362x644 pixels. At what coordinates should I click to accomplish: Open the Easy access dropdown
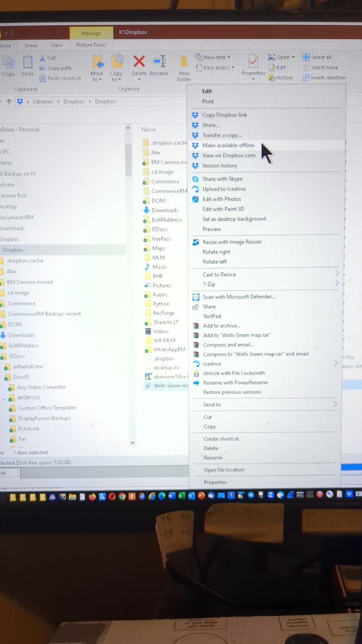click(x=215, y=68)
